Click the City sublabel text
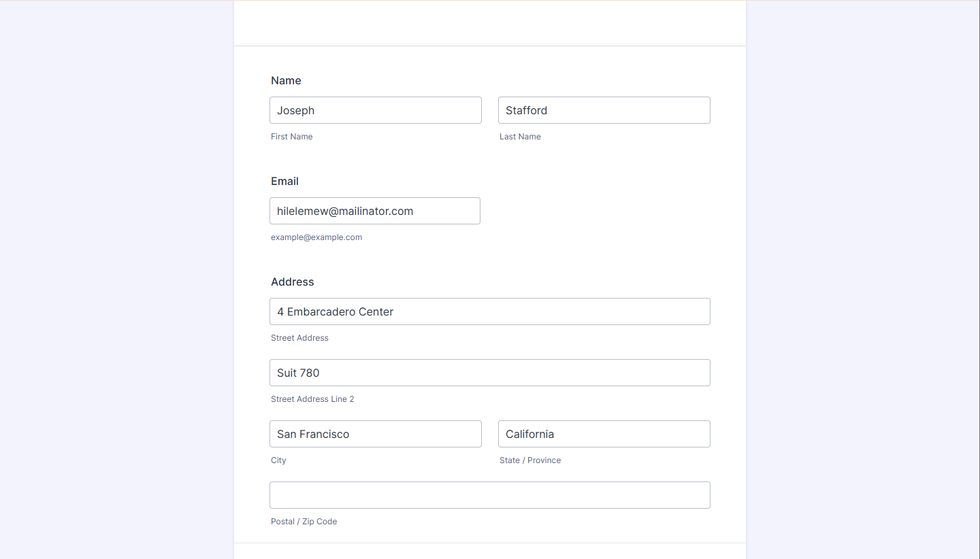The image size is (980, 559). click(x=278, y=460)
